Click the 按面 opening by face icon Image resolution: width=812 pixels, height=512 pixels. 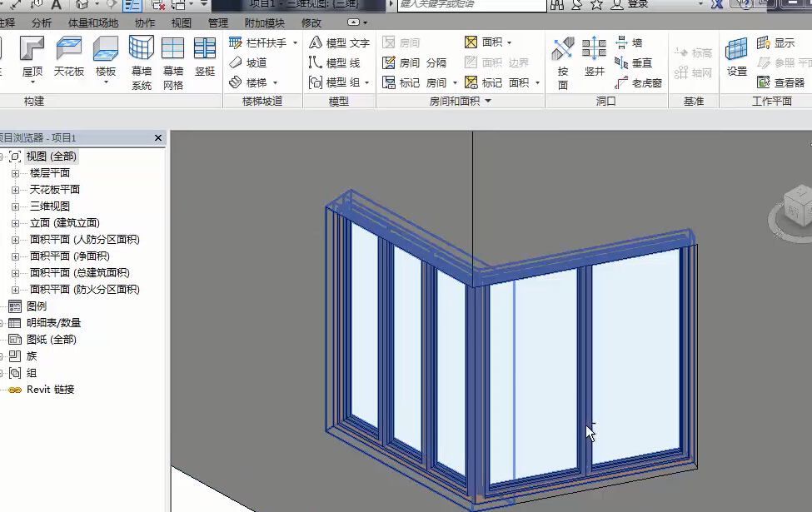[x=563, y=61]
